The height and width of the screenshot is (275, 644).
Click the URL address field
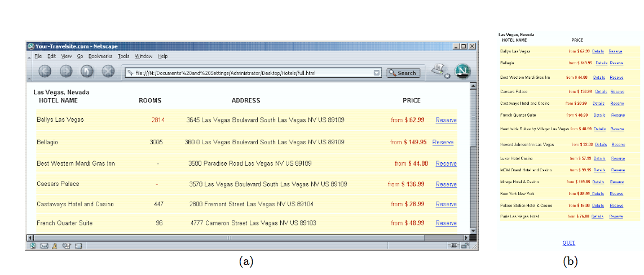253,73
